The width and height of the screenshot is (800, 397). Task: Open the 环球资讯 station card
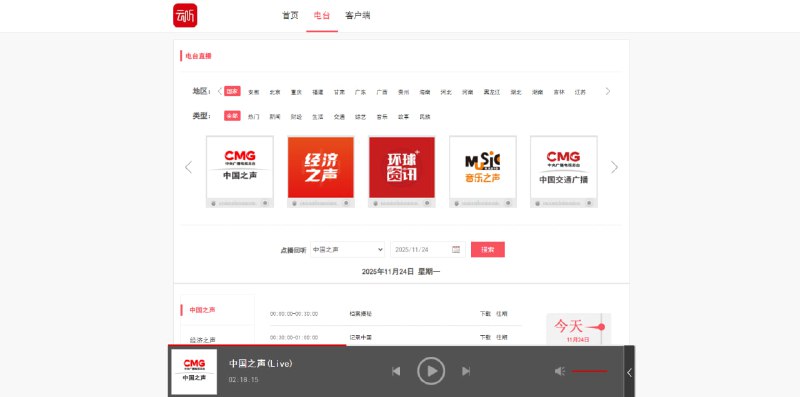click(402, 171)
